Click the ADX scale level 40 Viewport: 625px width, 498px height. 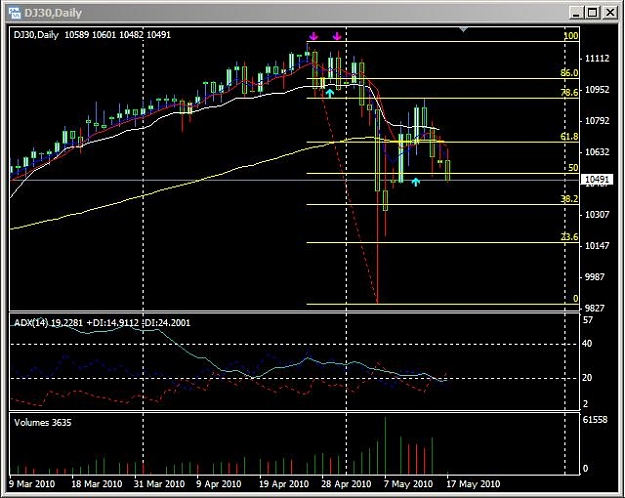pyautogui.click(x=587, y=344)
